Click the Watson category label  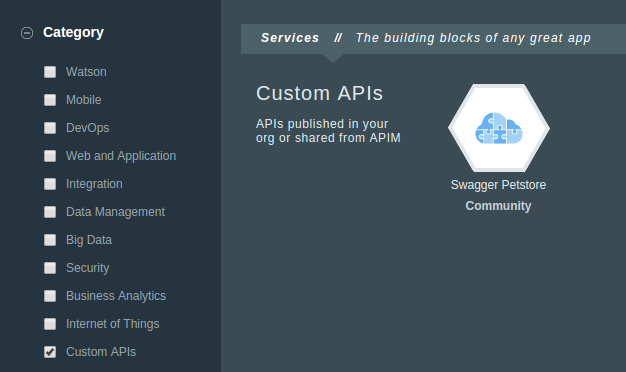[x=86, y=72]
